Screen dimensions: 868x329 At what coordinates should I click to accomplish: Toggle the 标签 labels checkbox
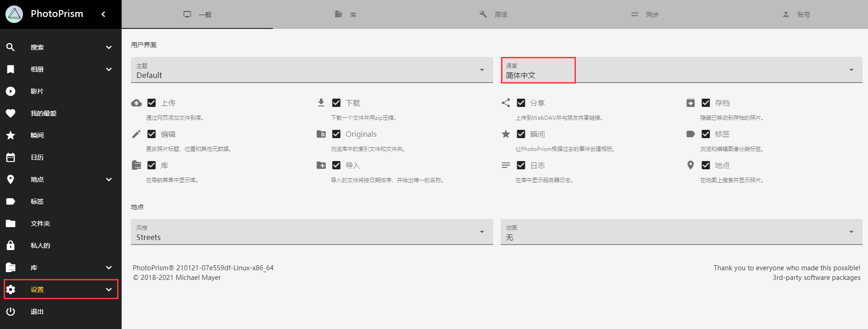pos(706,134)
